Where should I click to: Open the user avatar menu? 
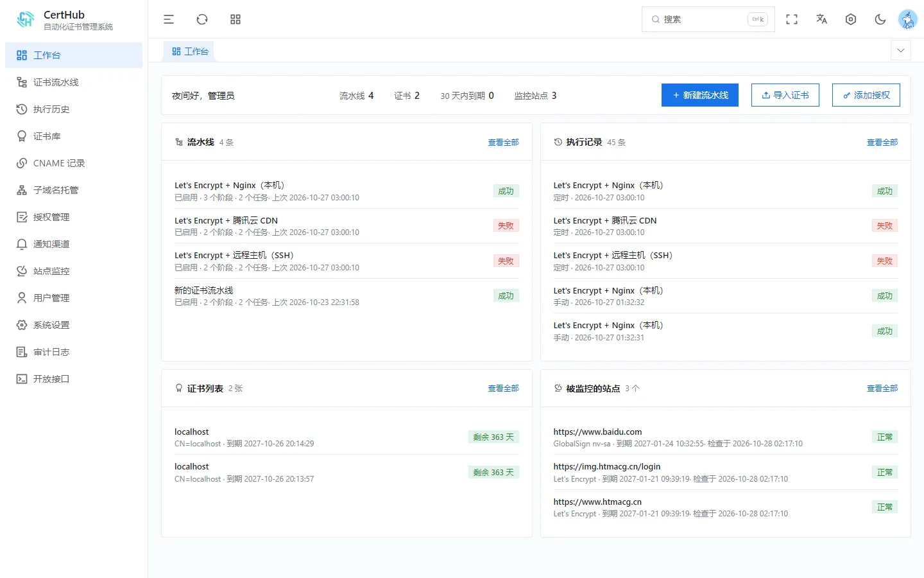pos(908,19)
